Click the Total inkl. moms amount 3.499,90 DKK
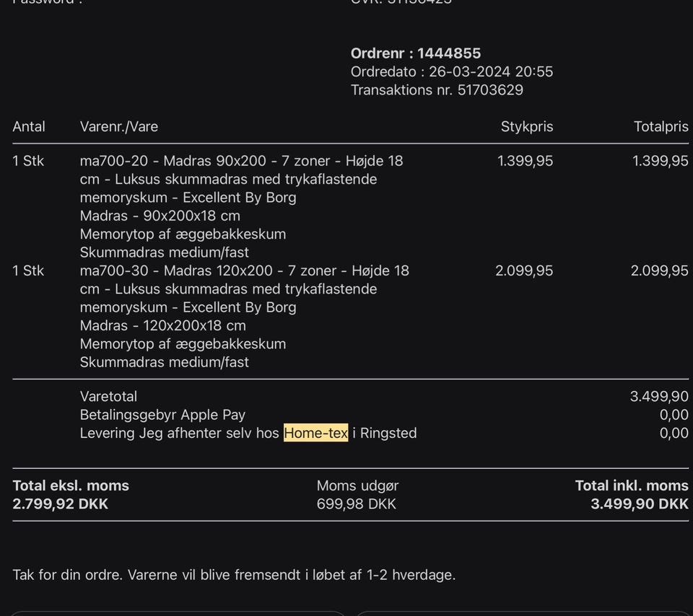 (639, 503)
